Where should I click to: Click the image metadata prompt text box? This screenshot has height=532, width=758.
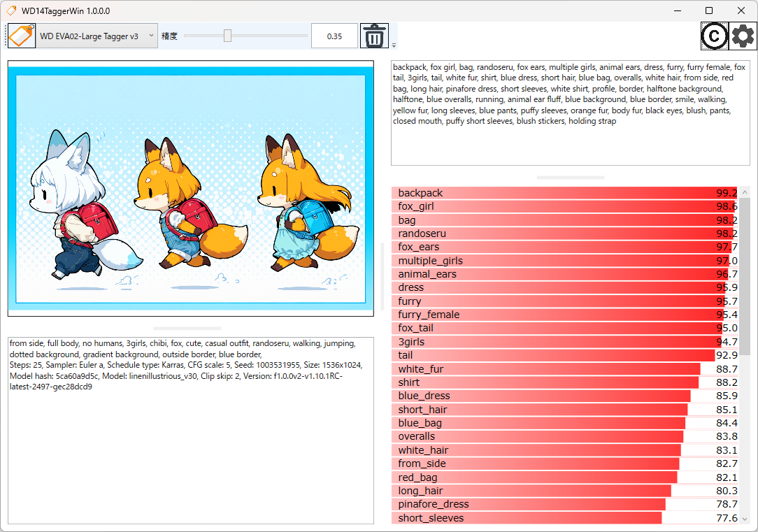(x=190, y=430)
